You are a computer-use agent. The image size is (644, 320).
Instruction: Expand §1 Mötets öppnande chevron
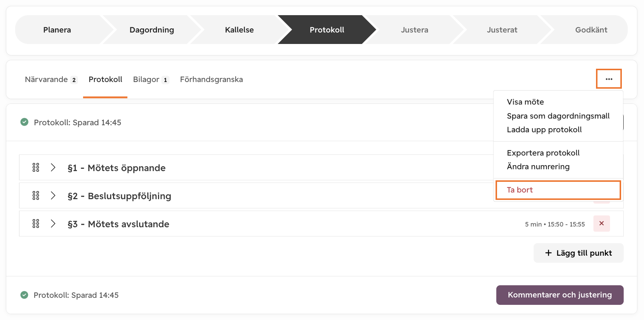[53, 167]
